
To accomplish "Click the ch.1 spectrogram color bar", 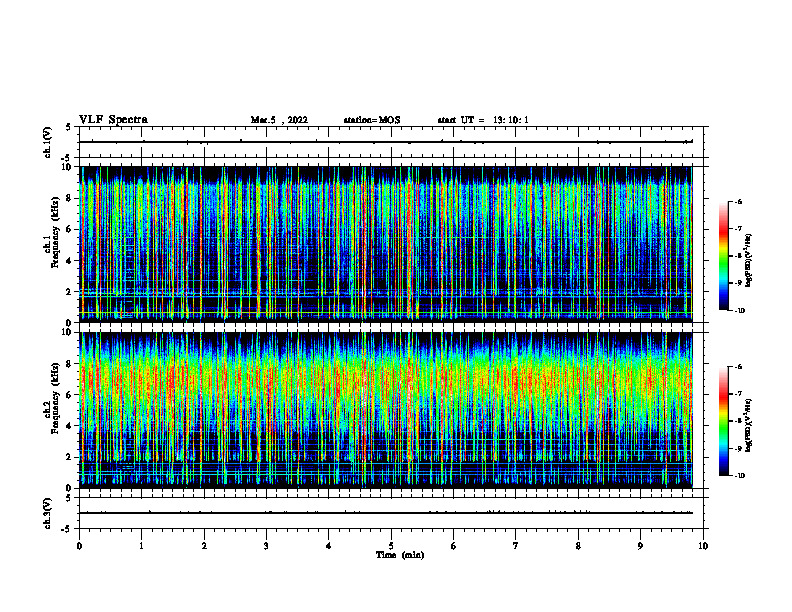I will [724, 256].
